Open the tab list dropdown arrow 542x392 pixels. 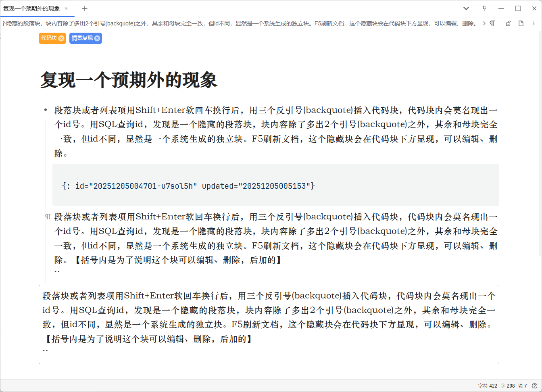pyautogui.click(x=466, y=8)
